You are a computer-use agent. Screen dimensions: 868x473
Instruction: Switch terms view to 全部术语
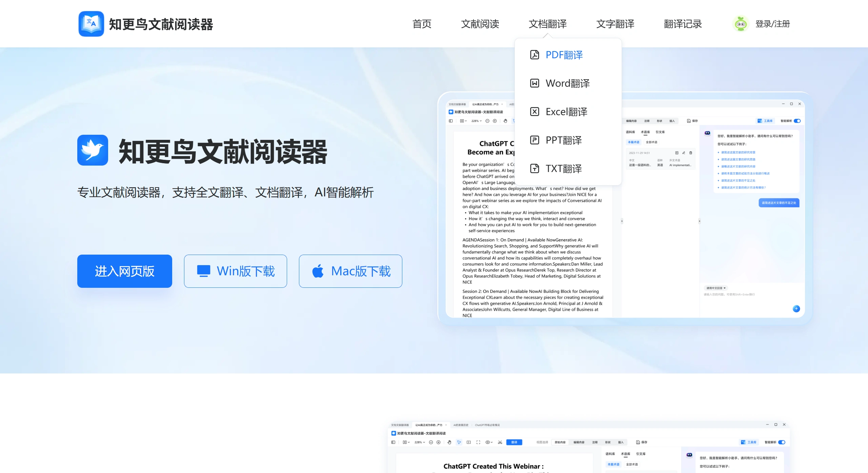[651, 142]
